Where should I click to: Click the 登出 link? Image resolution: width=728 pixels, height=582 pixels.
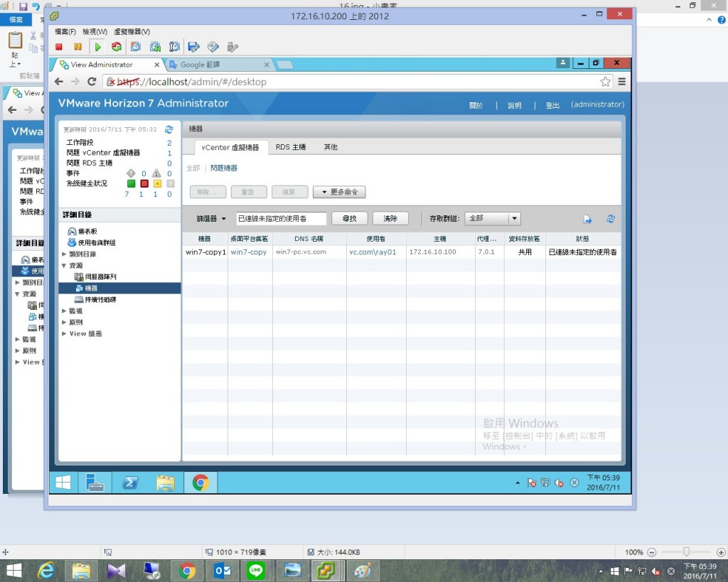(552, 105)
